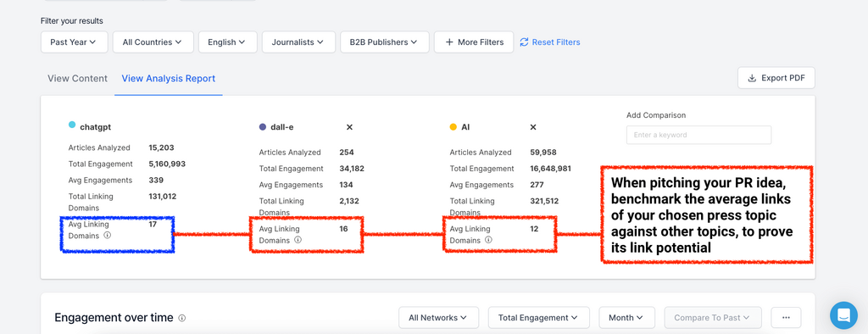This screenshot has width=868, height=334.
Task: Open the three-dot chart options menu
Action: (786, 318)
